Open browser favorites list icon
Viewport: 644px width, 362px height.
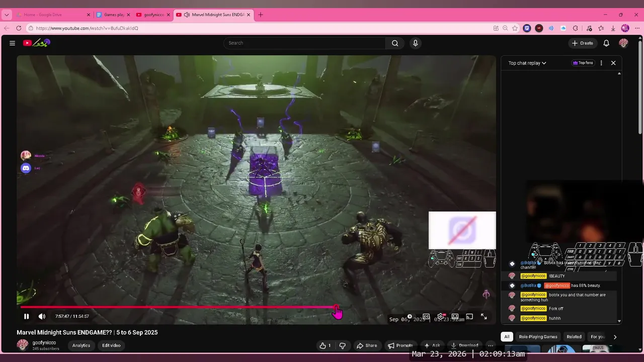(601, 28)
